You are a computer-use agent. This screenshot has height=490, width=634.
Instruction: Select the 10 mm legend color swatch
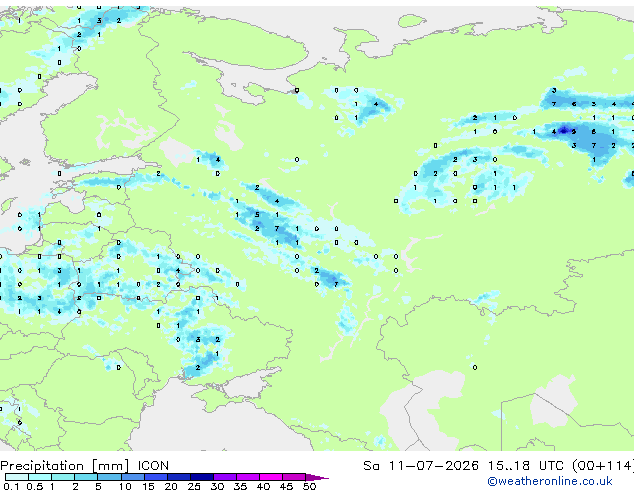(x=132, y=477)
